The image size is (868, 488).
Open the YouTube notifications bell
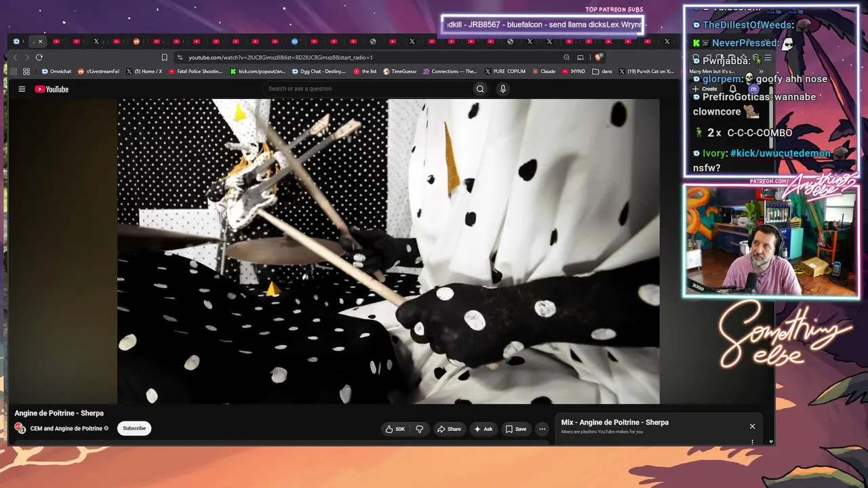tap(732, 89)
